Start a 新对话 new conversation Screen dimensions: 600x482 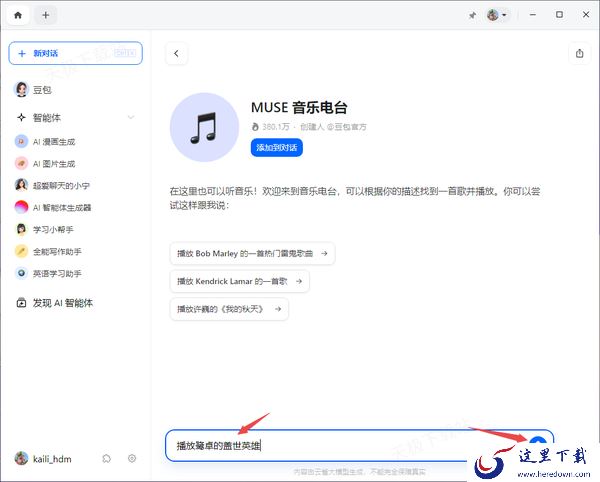click(x=76, y=53)
